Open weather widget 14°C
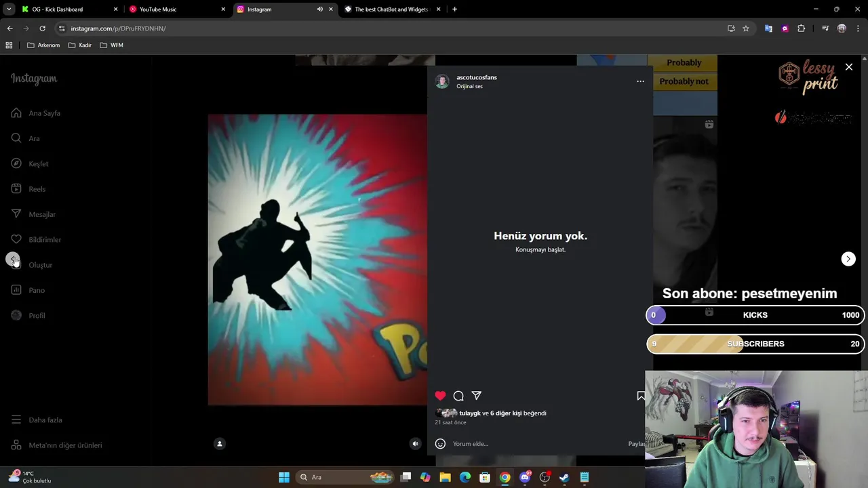The image size is (868, 488). [x=31, y=477]
